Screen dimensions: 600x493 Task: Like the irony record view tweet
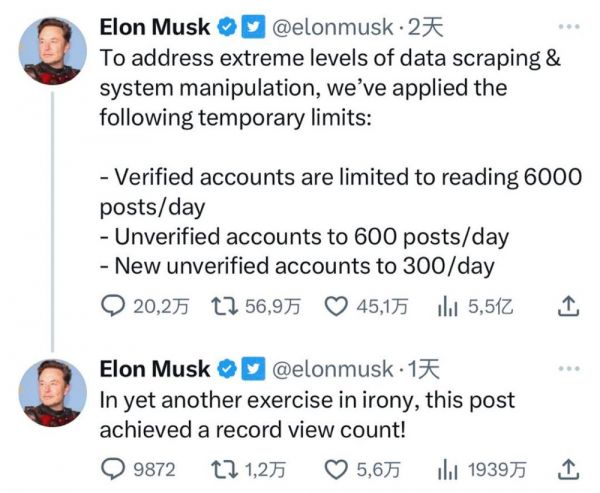[x=339, y=467]
